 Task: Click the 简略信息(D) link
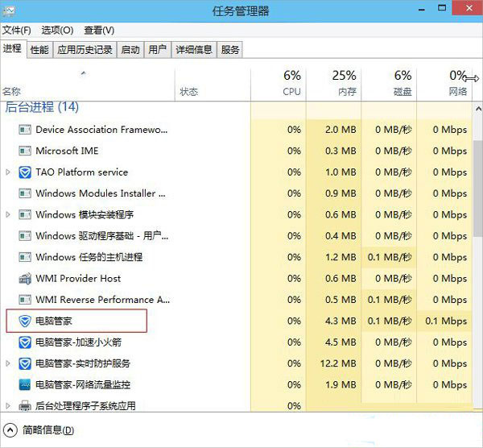click(48, 430)
